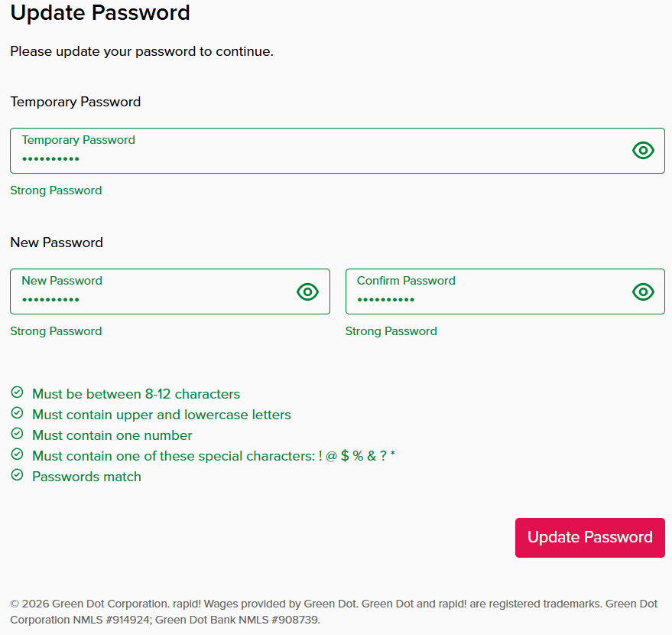Toggle visibility of the Confirm Password field
Image resolution: width=672 pixels, height=635 pixels.
coord(643,292)
